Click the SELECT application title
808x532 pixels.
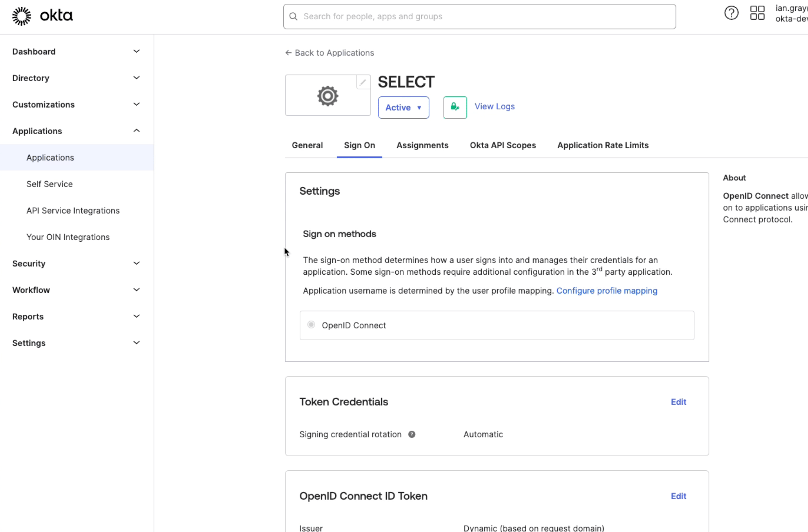tap(406, 82)
